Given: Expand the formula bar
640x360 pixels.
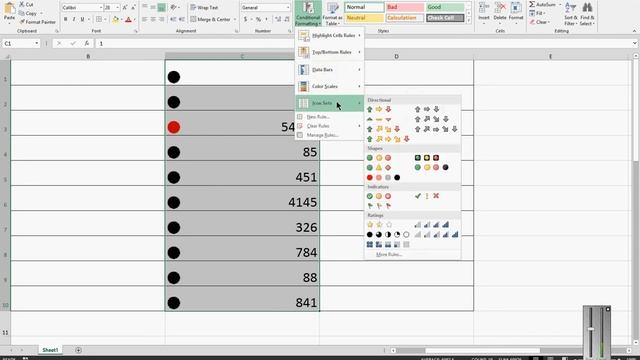Looking at the screenshot, I should (x=634, y=43).
